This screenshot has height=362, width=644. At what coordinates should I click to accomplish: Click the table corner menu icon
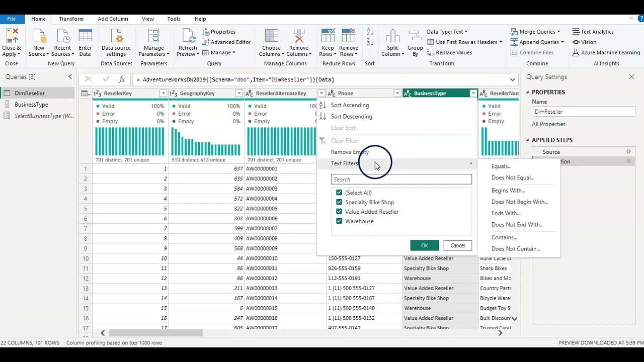pos(85,94)
